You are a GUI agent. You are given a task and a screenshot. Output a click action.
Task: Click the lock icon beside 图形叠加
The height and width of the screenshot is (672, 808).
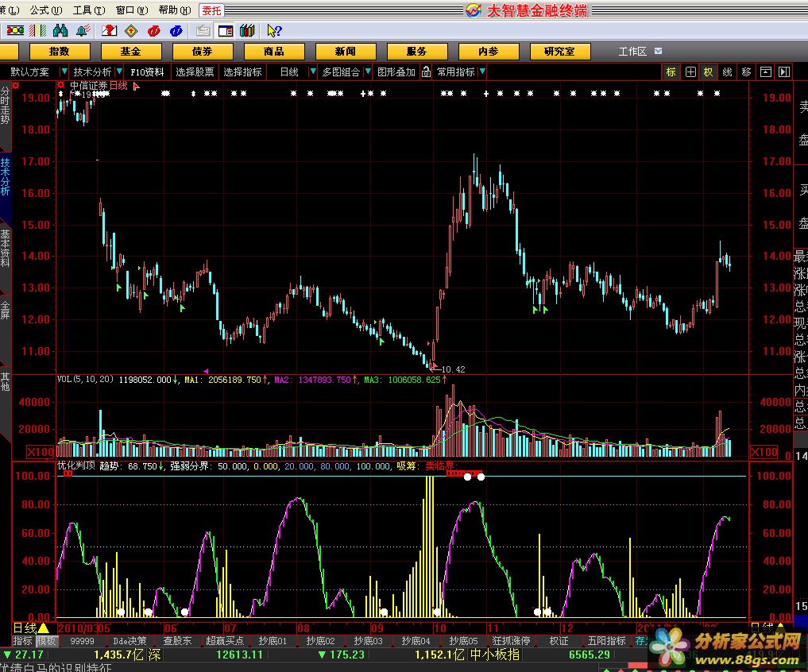coord(426,71)
